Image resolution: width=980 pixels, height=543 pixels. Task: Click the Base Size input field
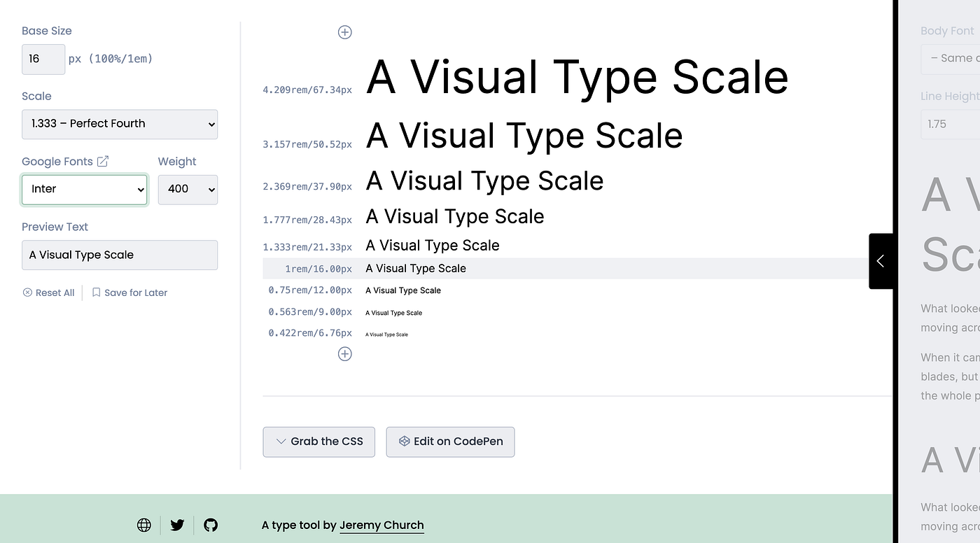[x=43, y=59]
